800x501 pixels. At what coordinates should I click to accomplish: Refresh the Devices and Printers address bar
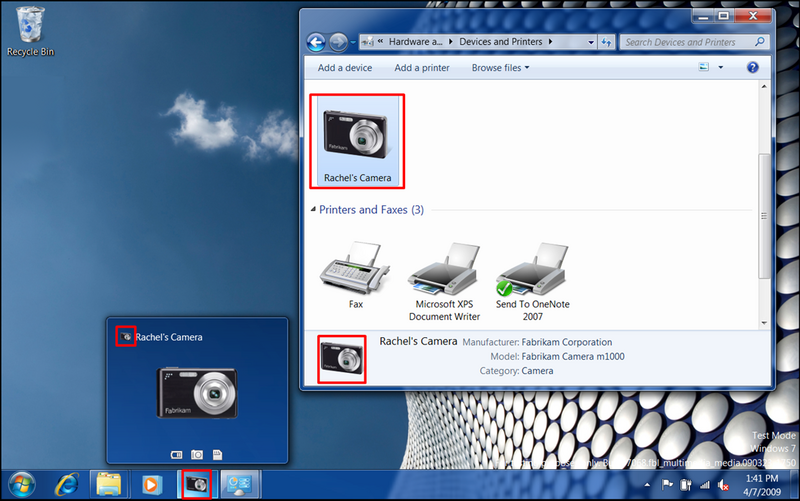pyautogui.click(x=607, y=42)
